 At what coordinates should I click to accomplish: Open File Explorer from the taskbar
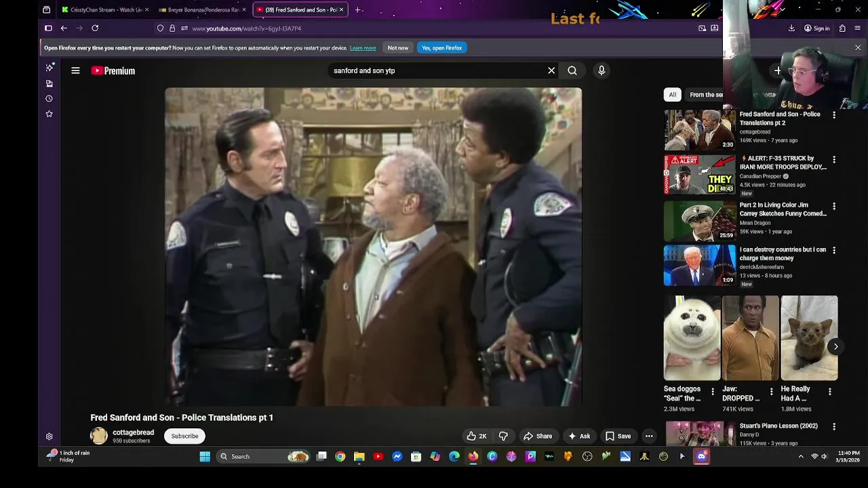tap(359, 456)
